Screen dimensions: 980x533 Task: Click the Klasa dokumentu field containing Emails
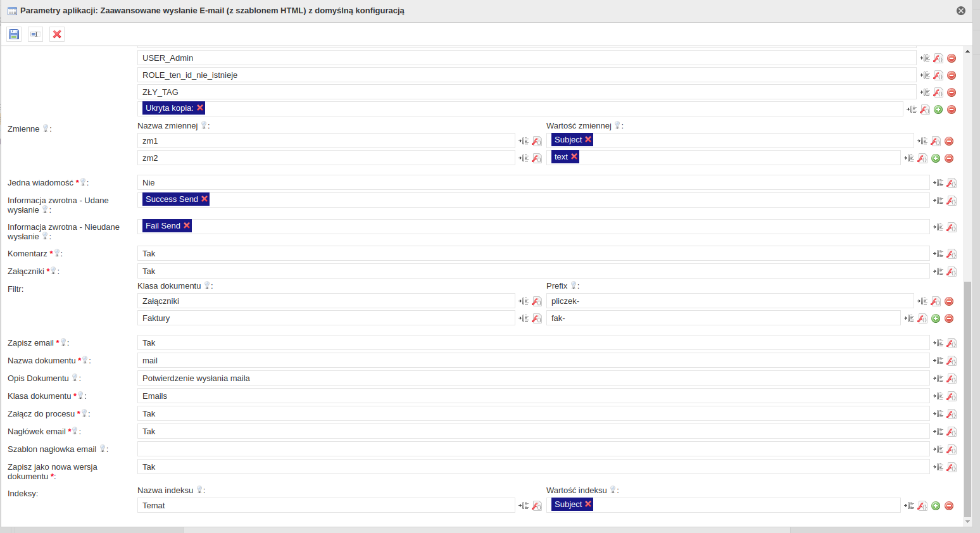(x=533, y=396)
